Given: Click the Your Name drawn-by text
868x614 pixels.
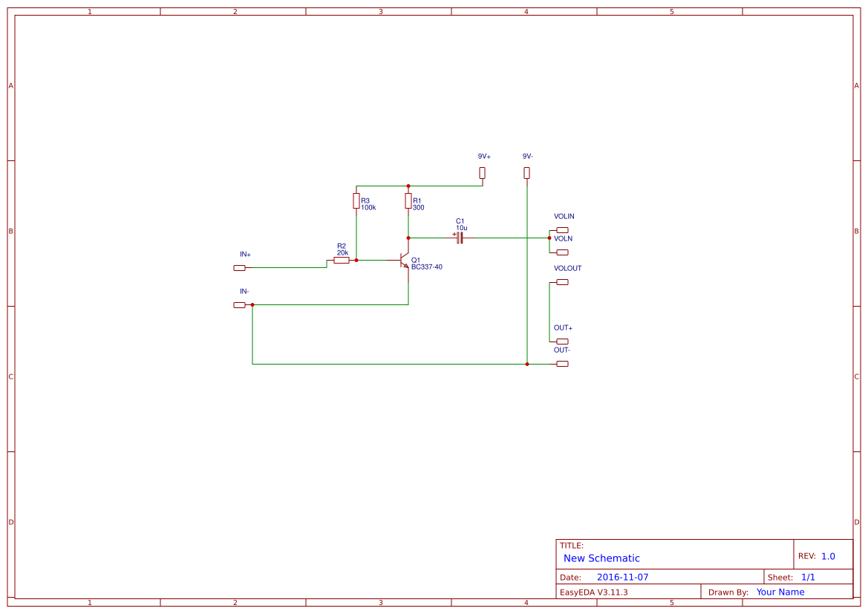Looking at the screenshot, I should (x=780, y=592).
